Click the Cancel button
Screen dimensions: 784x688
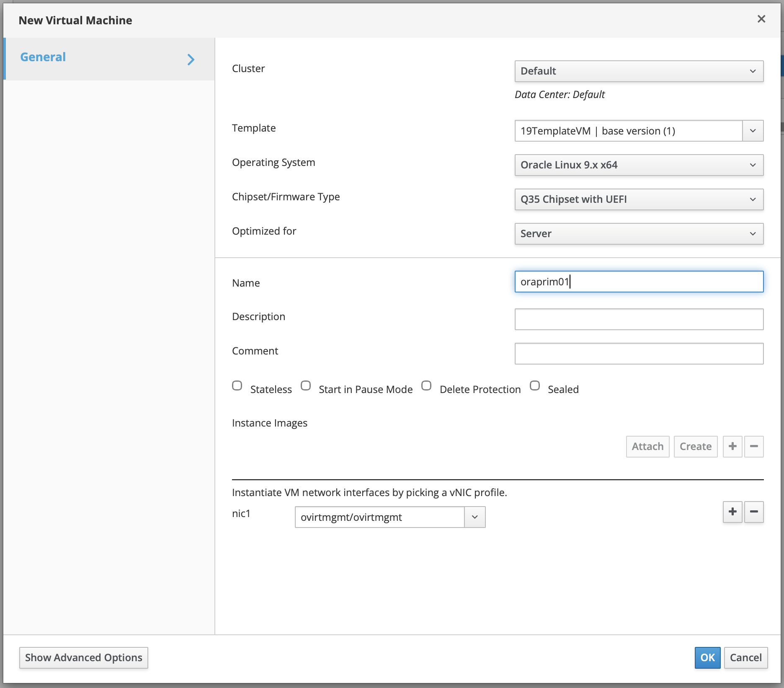[745, 658]
